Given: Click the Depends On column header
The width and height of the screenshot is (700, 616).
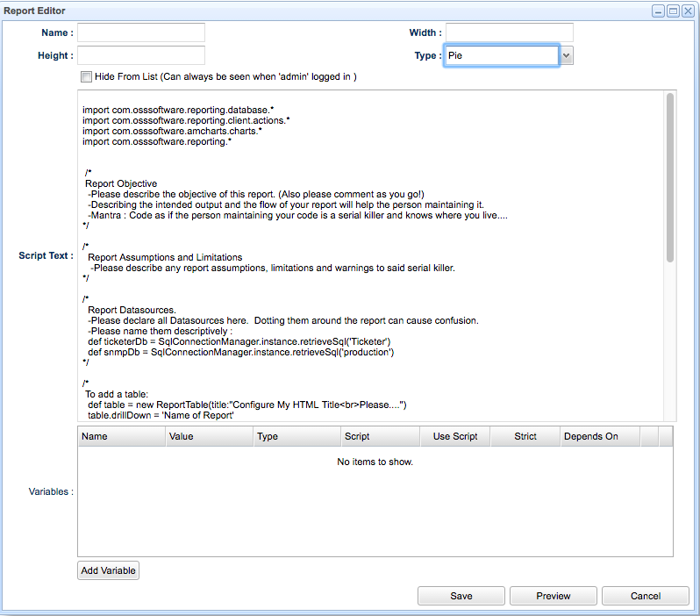Looking at the screenshot, I should pos(600,436).
